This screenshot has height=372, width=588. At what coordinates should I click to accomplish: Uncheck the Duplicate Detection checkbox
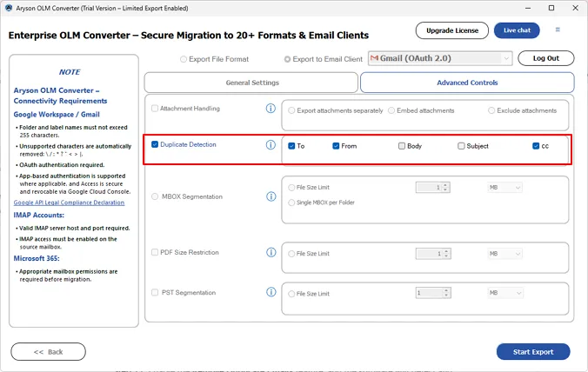coord(155,144)
